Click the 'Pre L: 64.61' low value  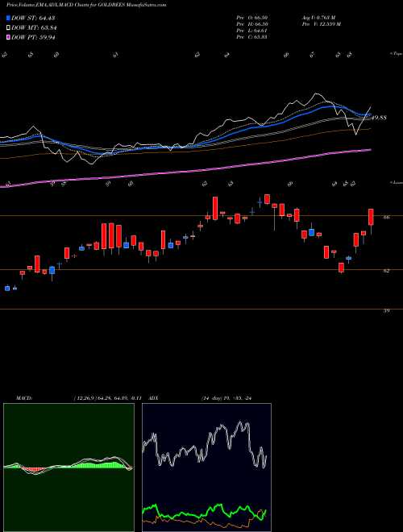[252, 30]
